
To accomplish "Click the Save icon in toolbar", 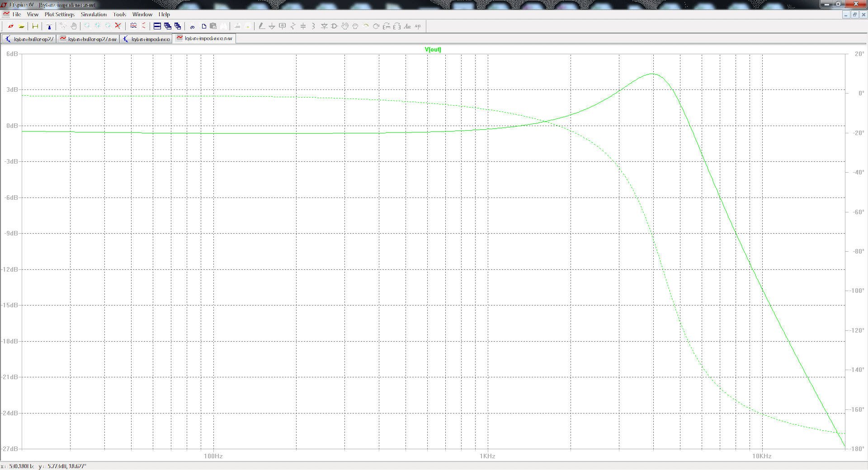I will pos(35,26).
